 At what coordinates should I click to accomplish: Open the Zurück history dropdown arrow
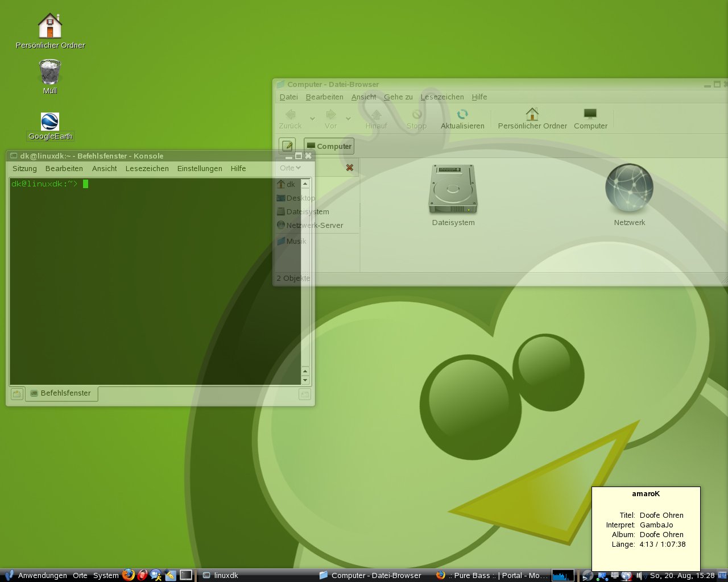(312, 118)
